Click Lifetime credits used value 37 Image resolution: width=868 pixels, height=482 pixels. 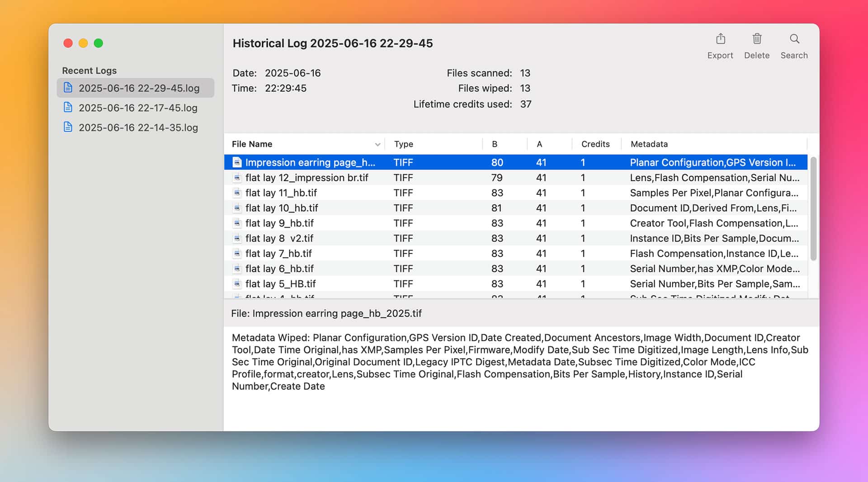point(526,104)
